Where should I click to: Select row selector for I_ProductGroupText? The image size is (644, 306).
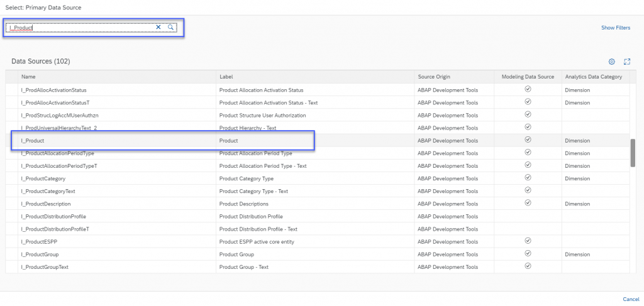pos(11,266)
